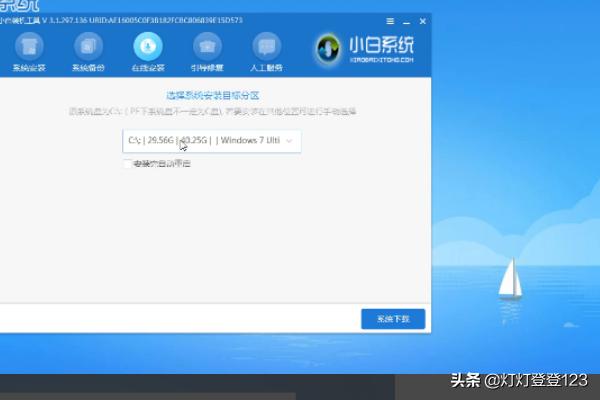Click the blue 系统下载 button
The image size is (600, 400).
click(x=393, y=319)
